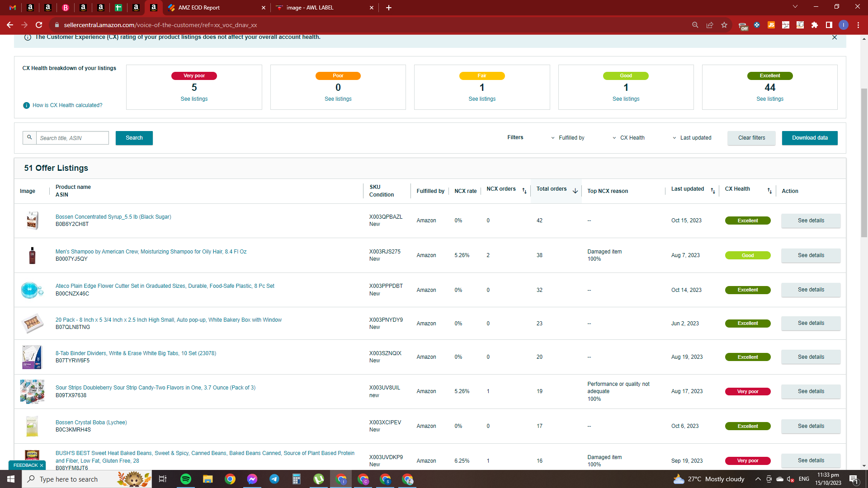Open a new browser tab
Viewport: 868px width, 488px height.
click(389, 8)
